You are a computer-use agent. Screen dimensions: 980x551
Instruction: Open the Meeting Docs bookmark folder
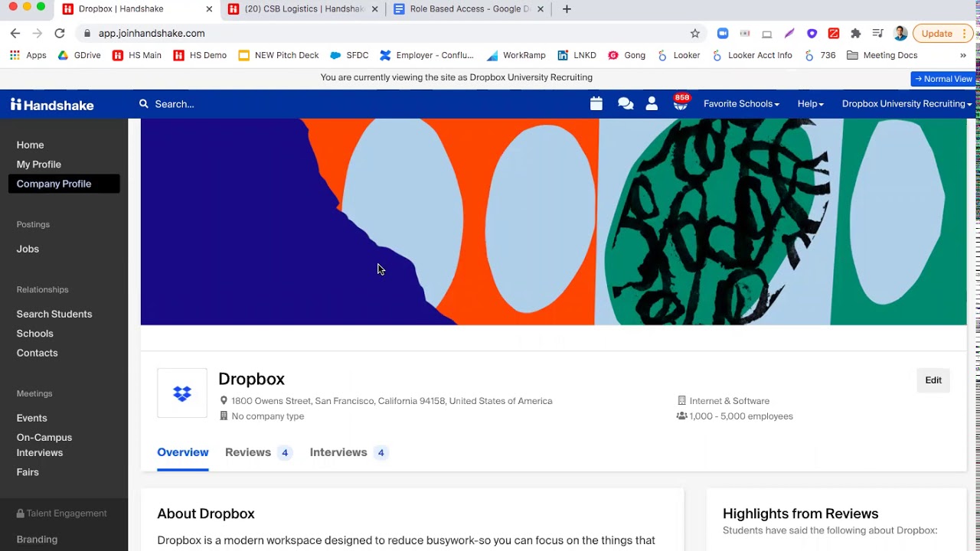point(882,55)
